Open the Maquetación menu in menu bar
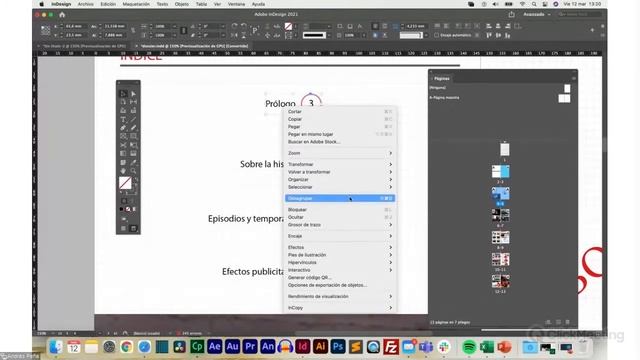The image size is (640, 360). 136,4
